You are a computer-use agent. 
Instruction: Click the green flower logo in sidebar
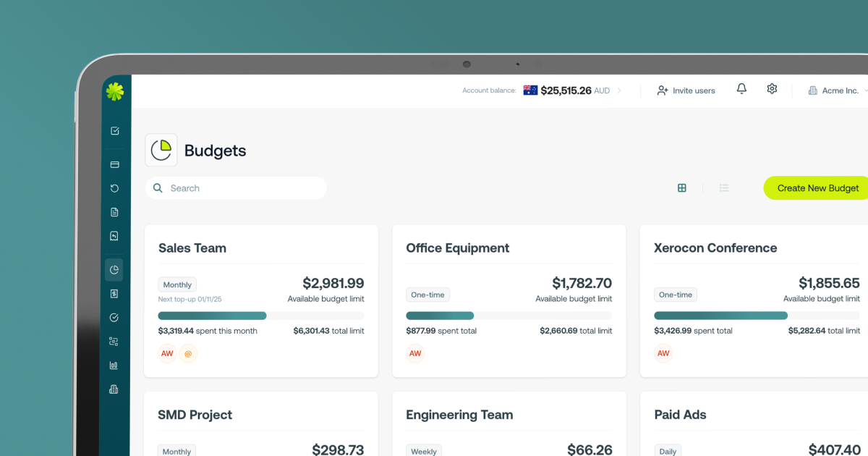coord(115,91)
